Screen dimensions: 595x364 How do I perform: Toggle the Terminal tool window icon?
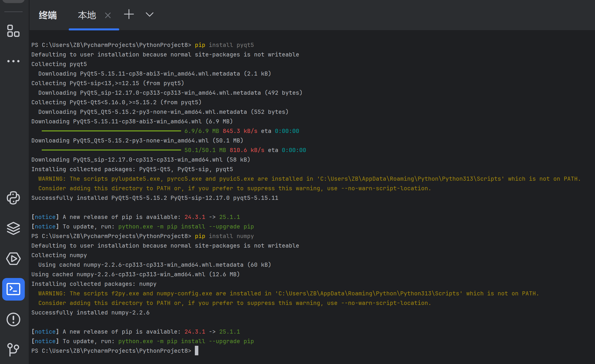13,289
